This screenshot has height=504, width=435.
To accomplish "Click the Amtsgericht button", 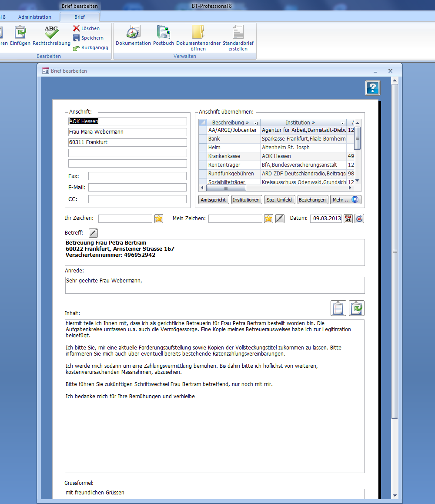I will point(213,200).
